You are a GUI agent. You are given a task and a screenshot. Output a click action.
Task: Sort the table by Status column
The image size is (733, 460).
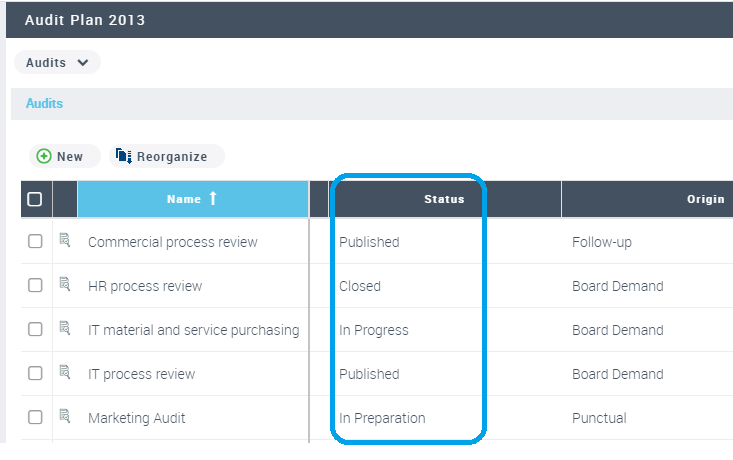click(444, 199)
